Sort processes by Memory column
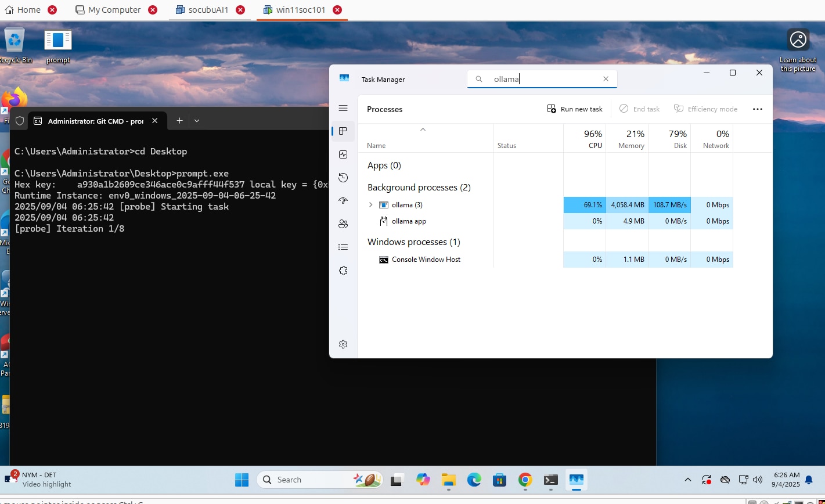The height and width of the screenshot is (504, 825). pos(627,139)
